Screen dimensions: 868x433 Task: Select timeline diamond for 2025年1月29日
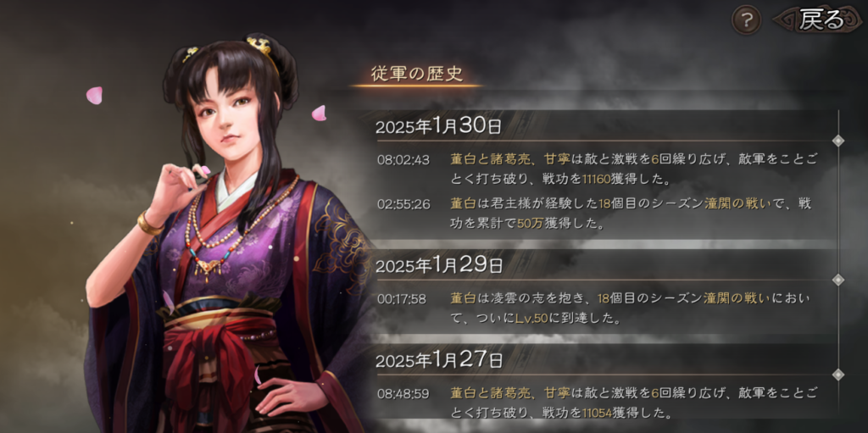(838, 280)
